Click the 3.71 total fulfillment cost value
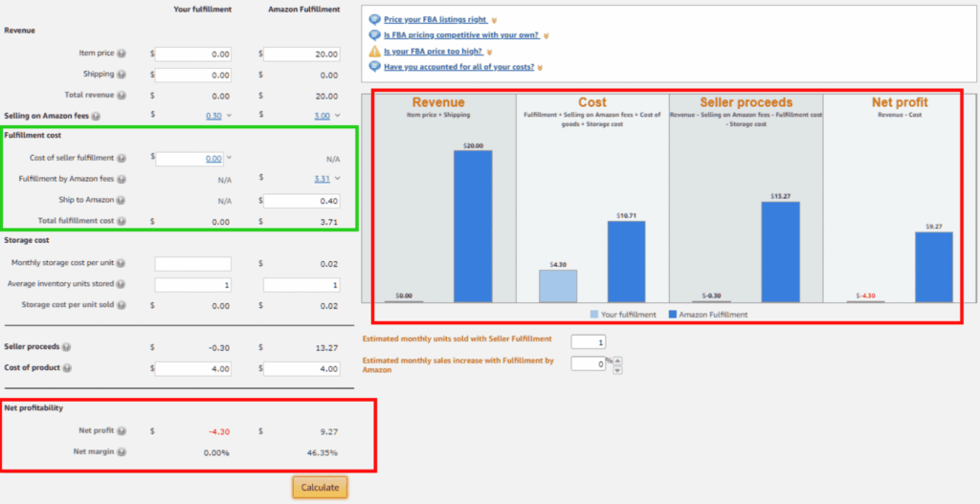Viewport: 980px width, 504px height. pos(331,221)
